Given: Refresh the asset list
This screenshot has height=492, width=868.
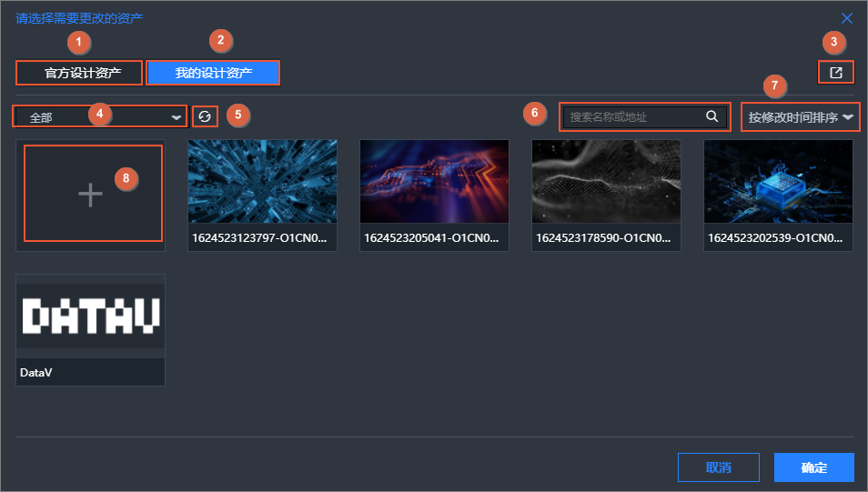Looking at the screenshot, I should (205, 116).
